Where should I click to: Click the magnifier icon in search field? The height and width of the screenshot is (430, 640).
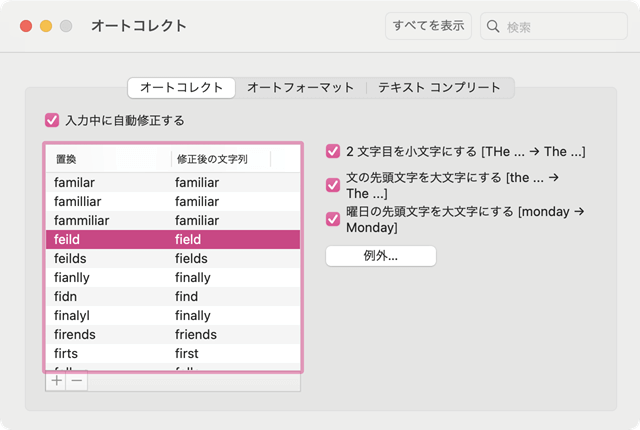(x=494, y=26)
